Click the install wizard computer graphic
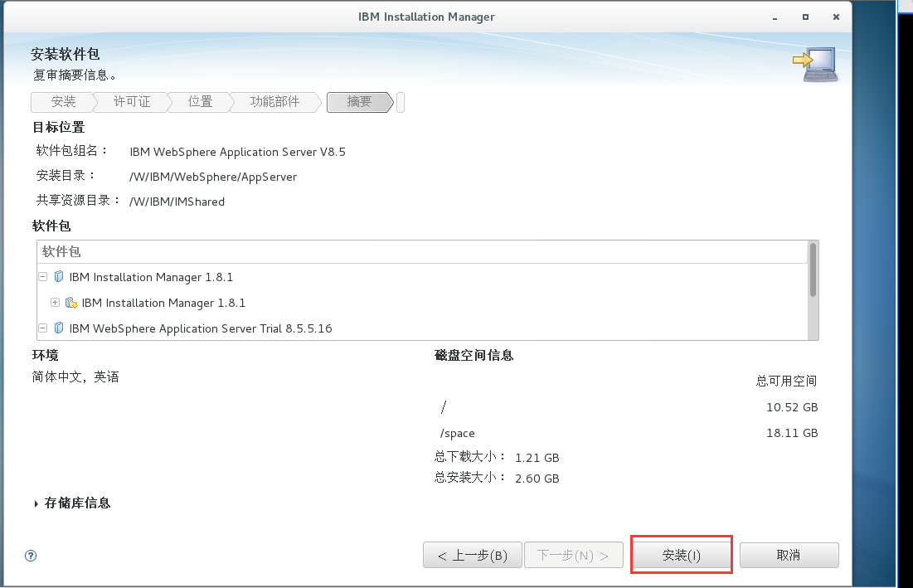The height and width of the screenshot is (588, 913). pyautogui.click(x=816, y=63)
